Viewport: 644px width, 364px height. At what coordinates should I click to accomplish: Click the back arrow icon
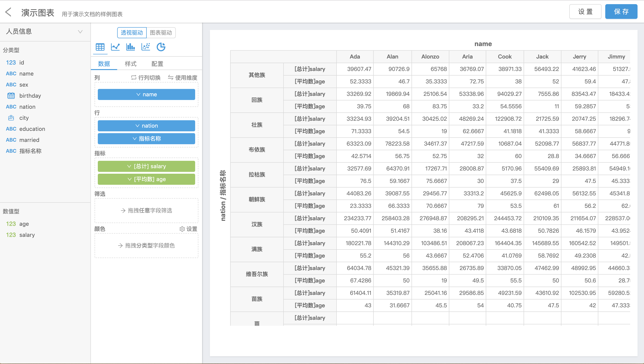tap(8, 12)
